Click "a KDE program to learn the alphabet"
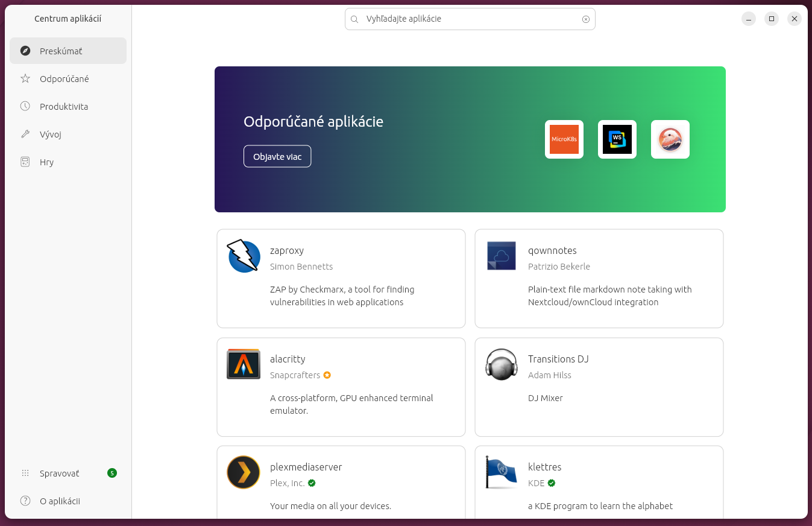This screenshot has width=812, height=526. coord(600,506)
